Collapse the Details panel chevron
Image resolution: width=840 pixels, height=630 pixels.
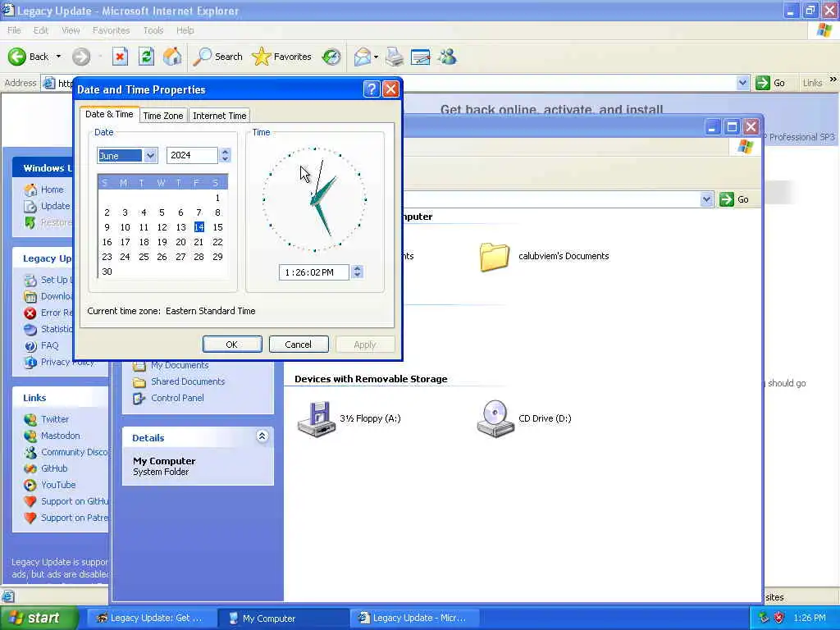coord(262,436)
